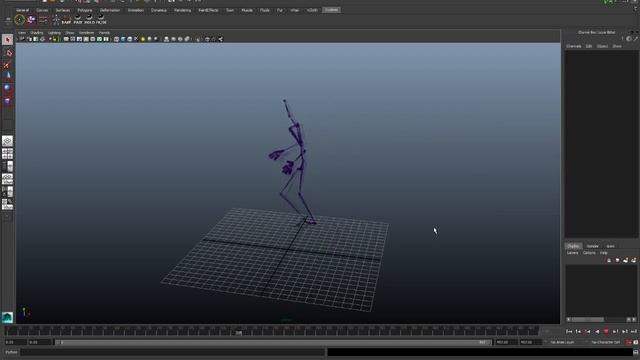Toggle viewport wireframe shading cube icon

coord(116,39)
